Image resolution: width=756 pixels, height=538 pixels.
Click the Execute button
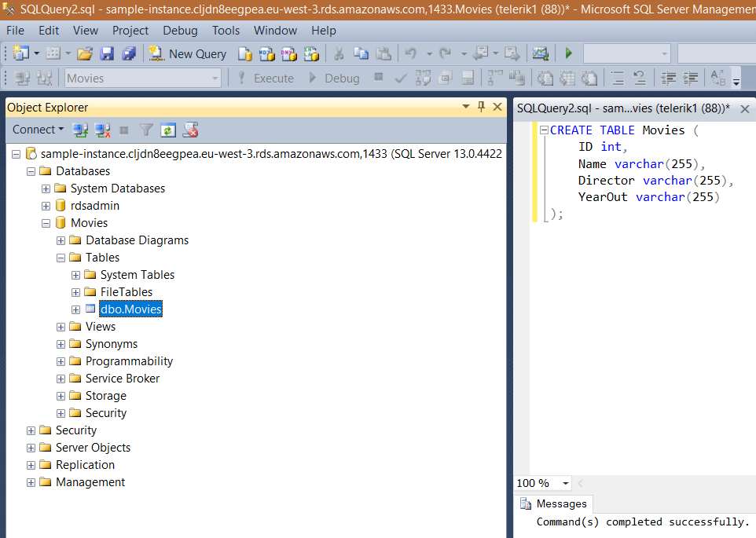(x=266, y=78)
